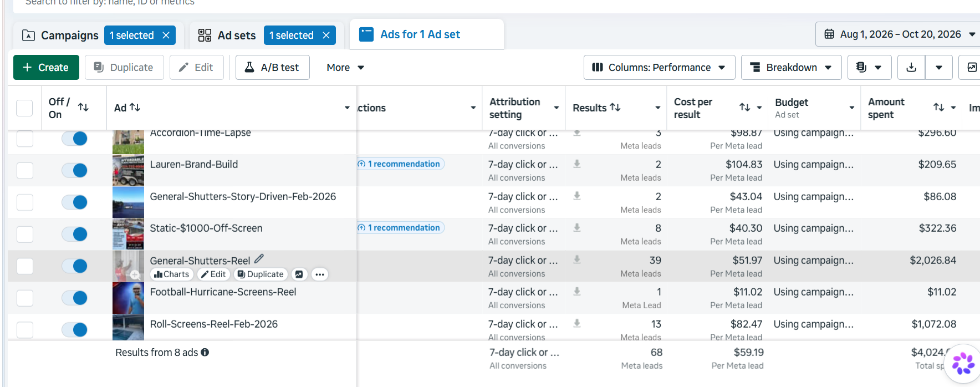This screenshot has height=387, width=980.
Task: Click the Duplicate toolbar button
Action: (x=124, y=67)
